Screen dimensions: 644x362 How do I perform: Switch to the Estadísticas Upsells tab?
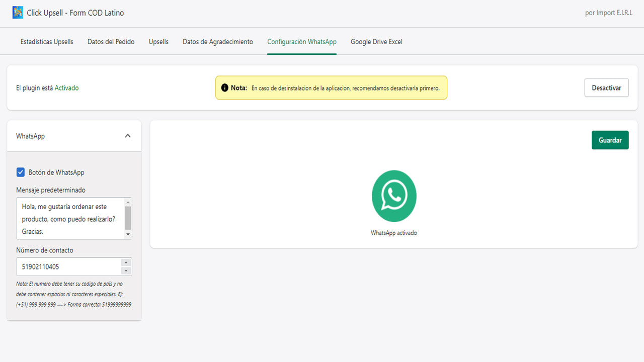coord(46,42)
